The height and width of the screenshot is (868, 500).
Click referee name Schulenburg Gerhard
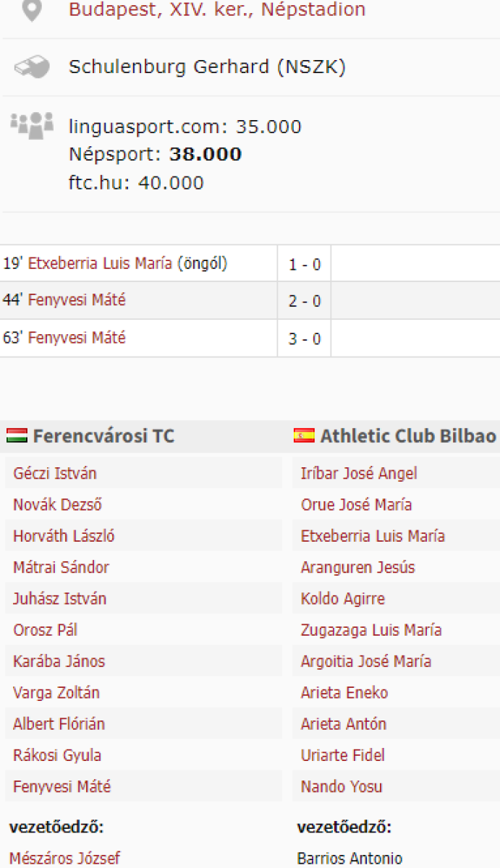click(x=207, y=67)
